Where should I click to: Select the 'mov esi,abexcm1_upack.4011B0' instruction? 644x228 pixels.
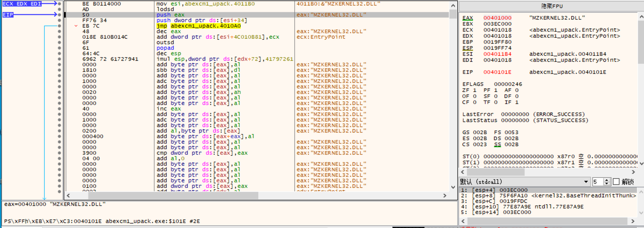click(x=205, y=4)
